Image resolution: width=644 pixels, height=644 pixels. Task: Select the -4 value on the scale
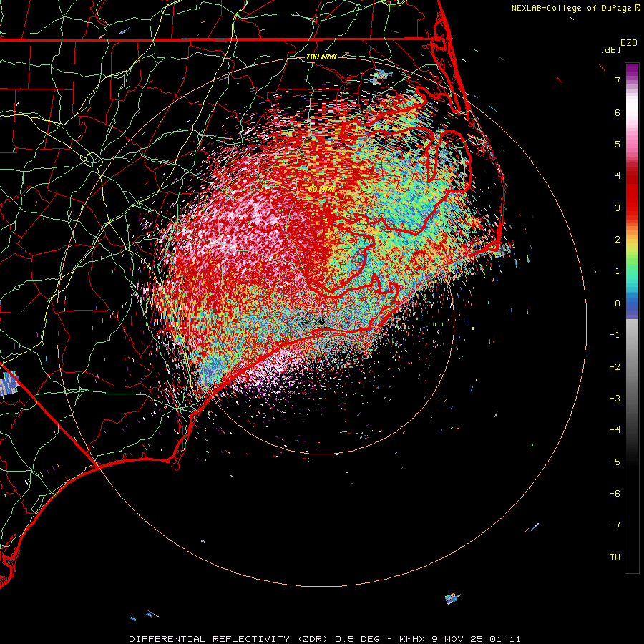615,430
